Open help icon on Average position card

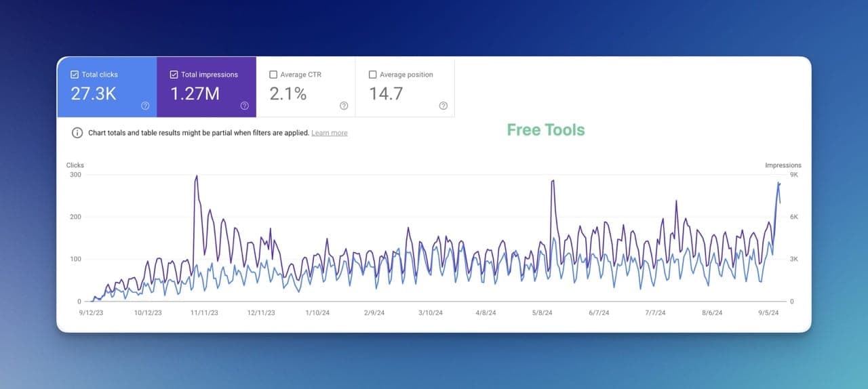coord(443,106)
